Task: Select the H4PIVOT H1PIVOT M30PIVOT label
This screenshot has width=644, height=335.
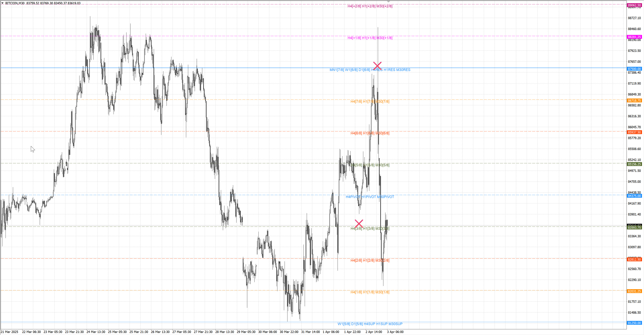Action: [370, 197]
